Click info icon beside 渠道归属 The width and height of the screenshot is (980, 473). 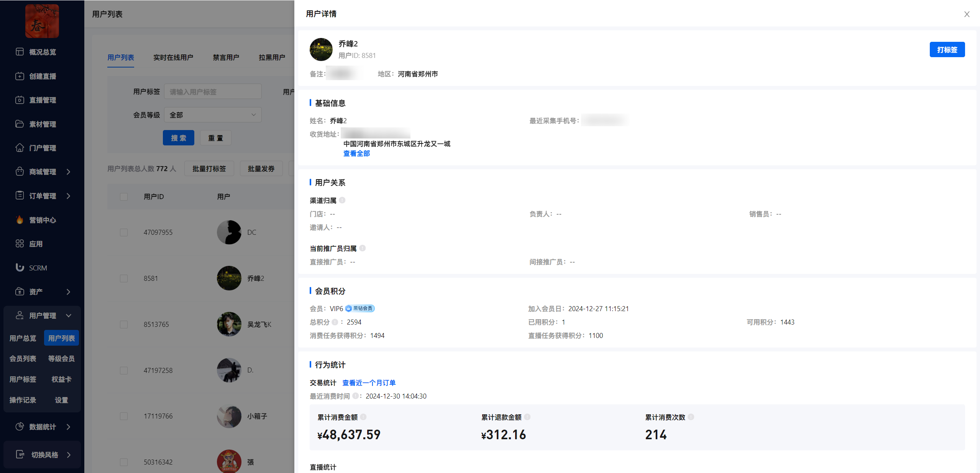pos(342,200)
